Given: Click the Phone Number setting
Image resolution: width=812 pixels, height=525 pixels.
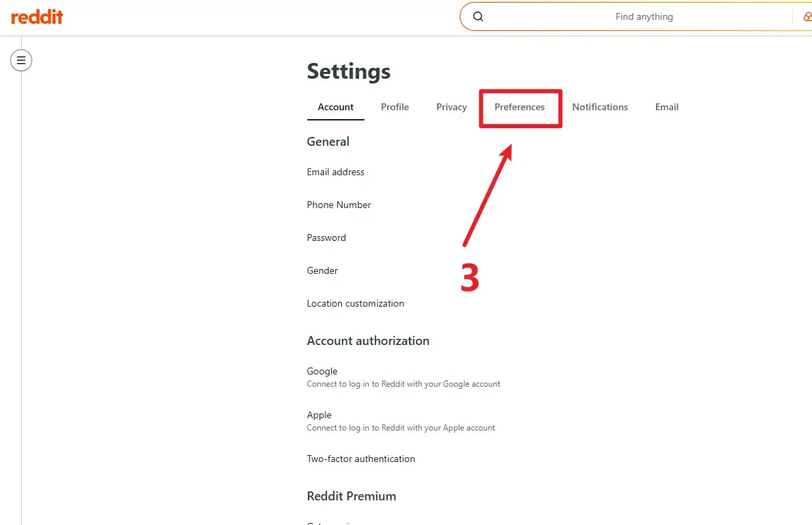Looking at the screenshot, I should click(339, 205).
